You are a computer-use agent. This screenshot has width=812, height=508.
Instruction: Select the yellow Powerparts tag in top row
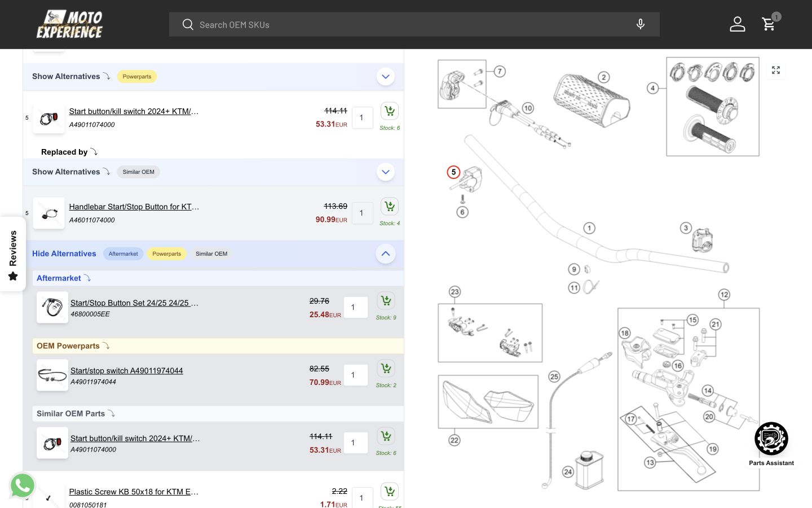[x=137, y=77]
